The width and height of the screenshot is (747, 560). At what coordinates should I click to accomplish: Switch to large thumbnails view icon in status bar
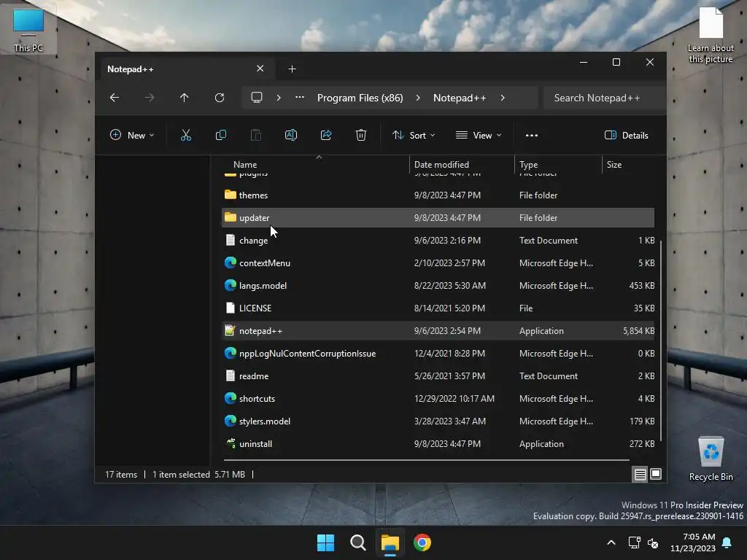[x=656, y=474]
